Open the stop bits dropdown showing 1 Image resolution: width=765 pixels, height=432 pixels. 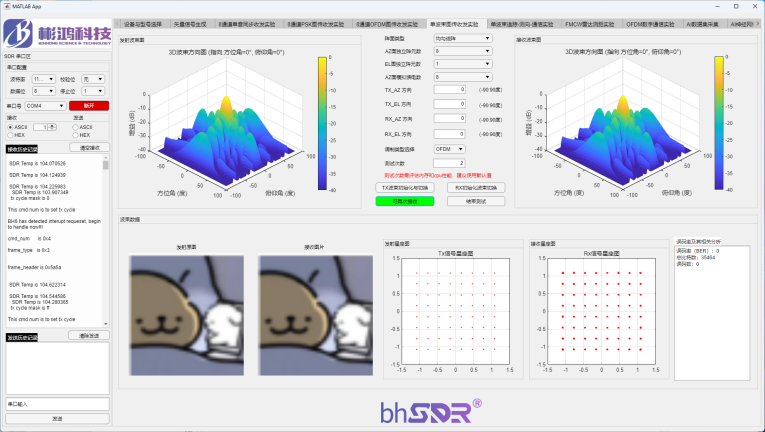pyautogui.click(x=93, y=91)
